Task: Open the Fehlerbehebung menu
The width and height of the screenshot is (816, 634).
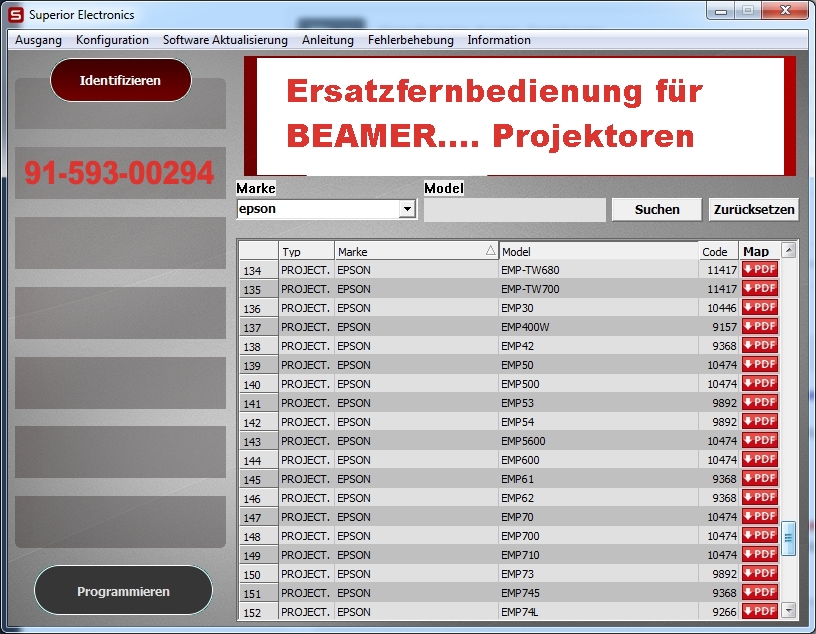Action: [x=410, y=40]
